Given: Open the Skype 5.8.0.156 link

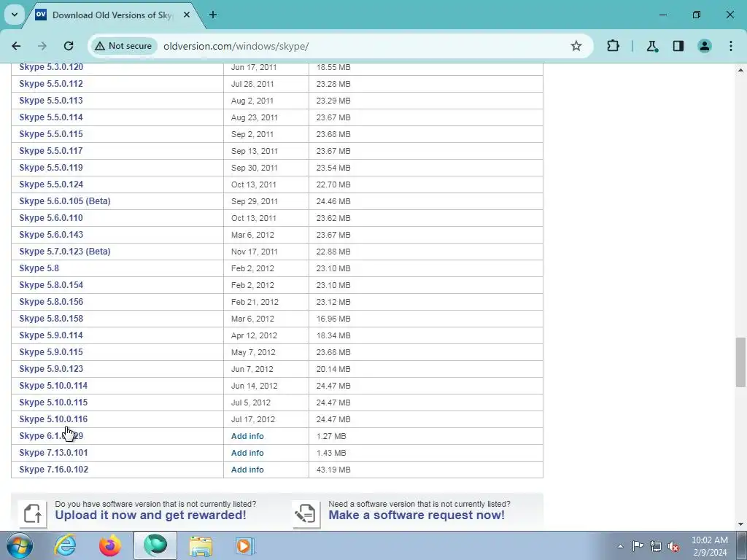Looking at the screenshot, I should [x=51, y=301].
